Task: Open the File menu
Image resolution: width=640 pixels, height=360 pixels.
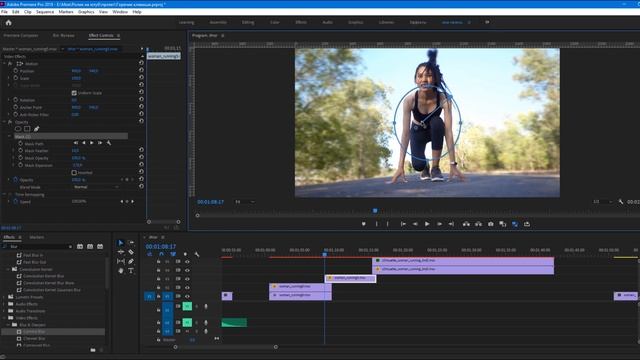Action: (x=4, y=12)
